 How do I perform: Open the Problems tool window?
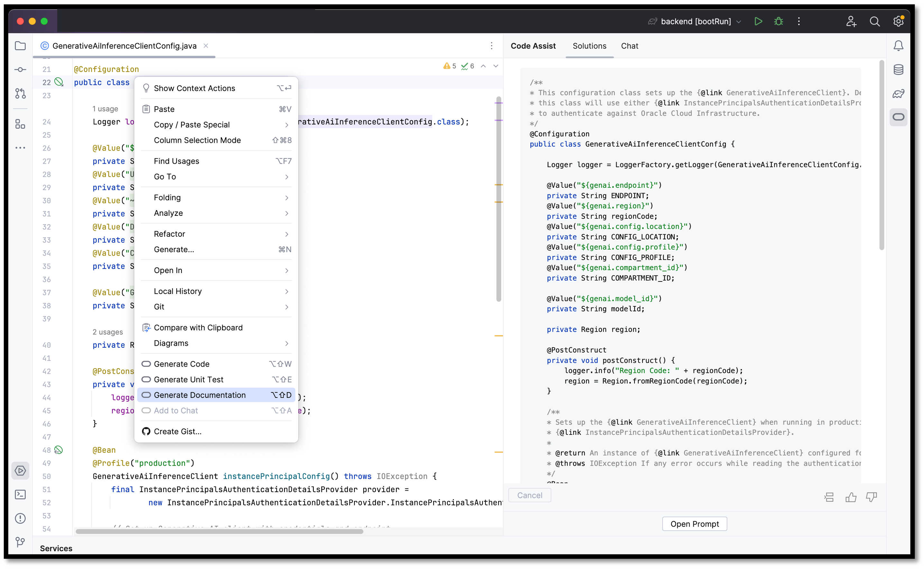[20, 519]
